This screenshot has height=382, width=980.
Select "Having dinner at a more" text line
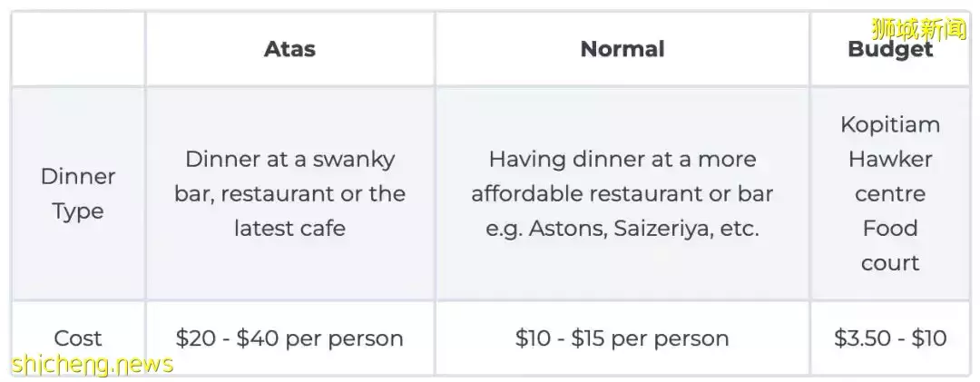click(x=622, y=159)
